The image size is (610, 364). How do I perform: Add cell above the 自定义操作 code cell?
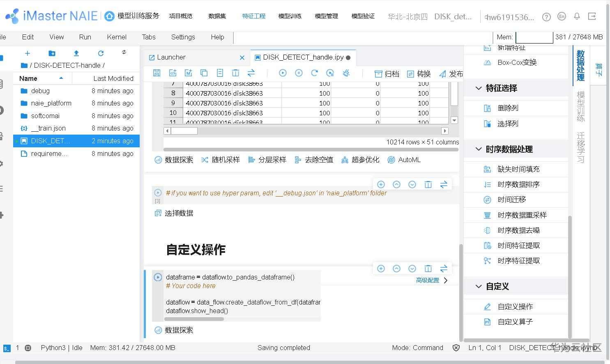(381, 268)
